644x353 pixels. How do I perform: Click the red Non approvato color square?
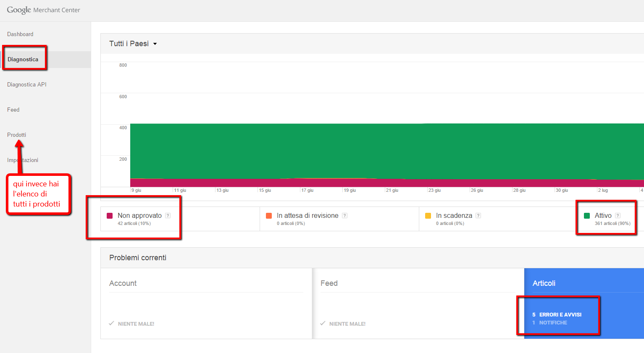coord(110,216)
